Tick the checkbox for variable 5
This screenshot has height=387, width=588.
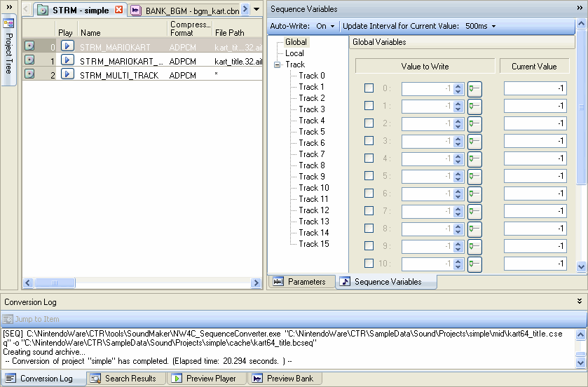point(369,176)
